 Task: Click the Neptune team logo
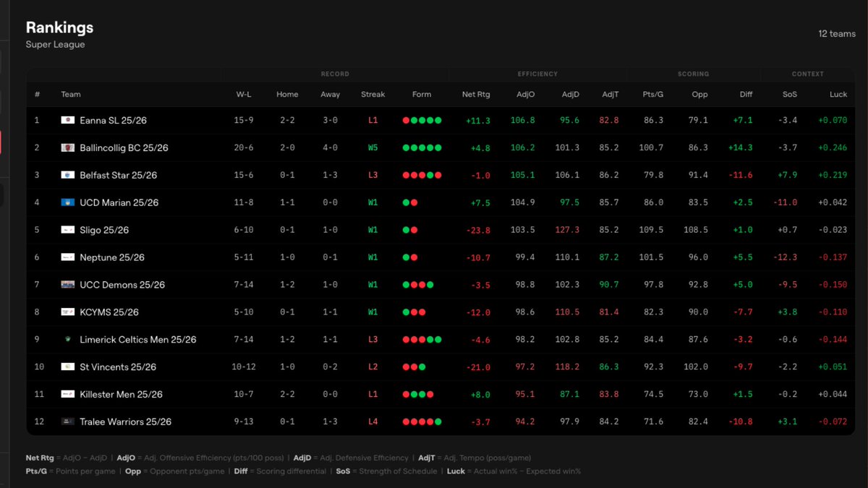pyautogui.click(x=68, y=257)
